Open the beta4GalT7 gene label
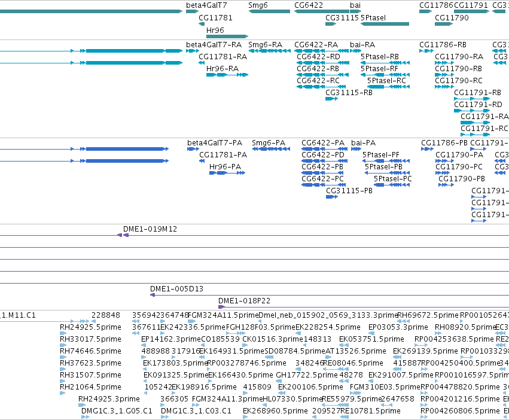The width and height of the screenshot is (509, 420). point(206,5)
